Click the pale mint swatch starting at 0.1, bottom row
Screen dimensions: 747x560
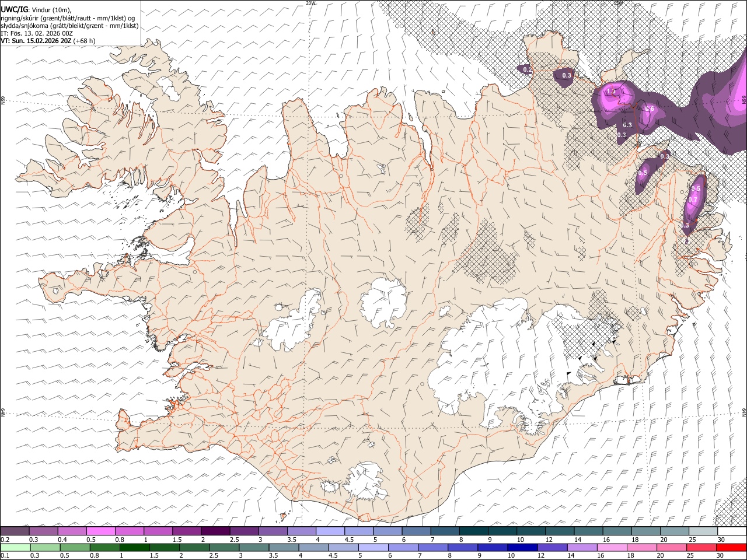(15, 548)
